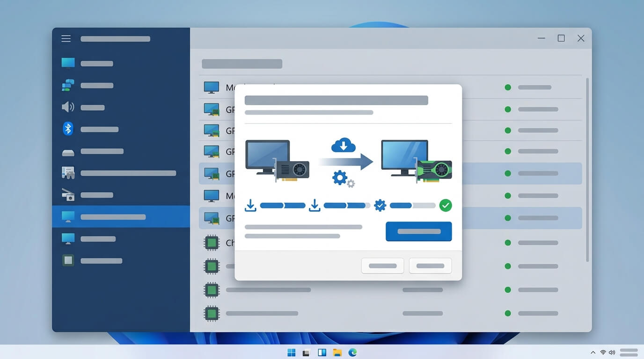Open the highlighted display item in sidebar
The width and height of the screenshot is (644, 359).
click(x=121, y=216)
